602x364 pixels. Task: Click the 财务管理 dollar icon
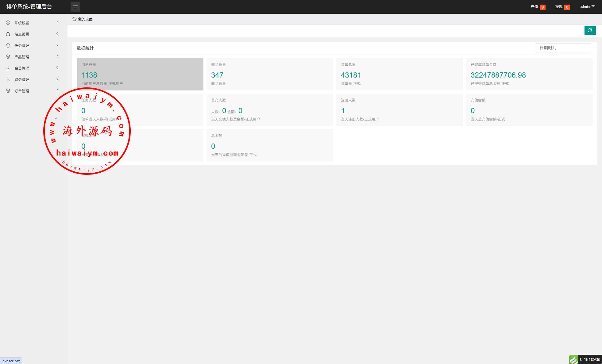click(8, 79)
